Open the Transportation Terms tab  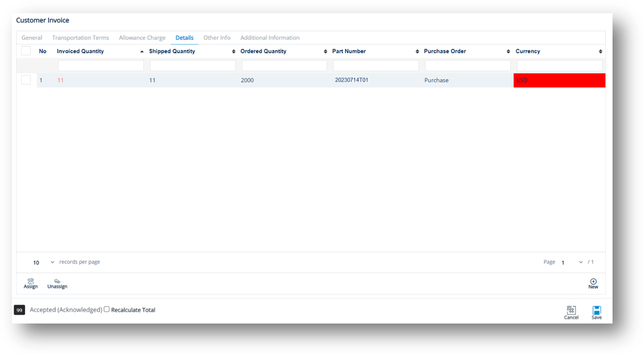[x=81, y=37]
